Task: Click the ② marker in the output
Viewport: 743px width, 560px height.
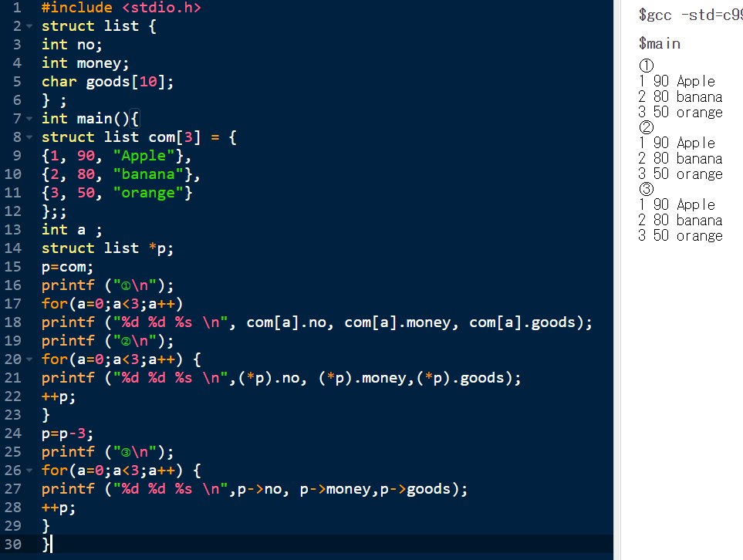Action: point(647,128)
